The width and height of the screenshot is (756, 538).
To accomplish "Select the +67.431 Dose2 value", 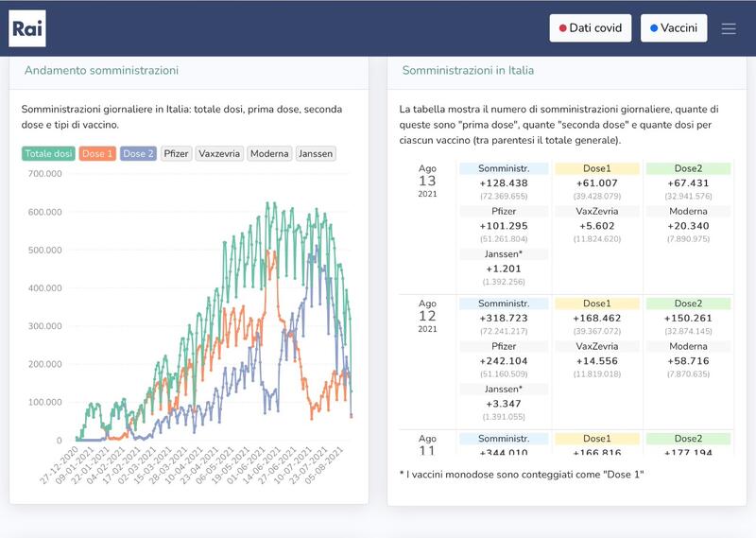I will point(688,182).
